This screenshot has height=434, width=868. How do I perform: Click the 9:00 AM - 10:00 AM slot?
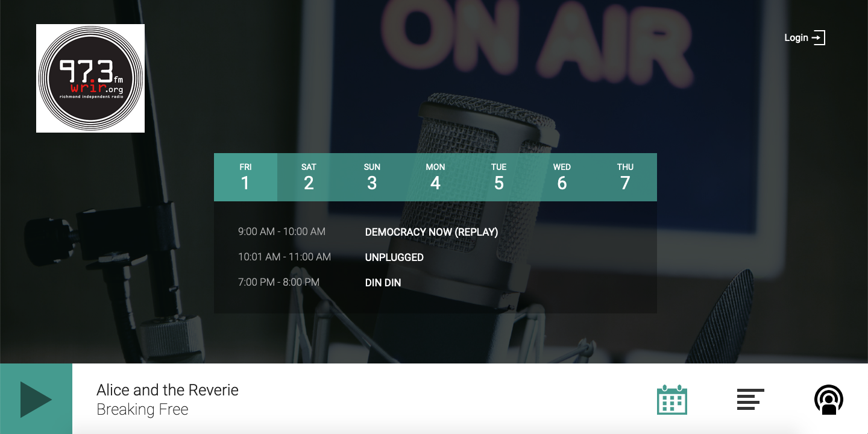pyautogui.click(x=281, y=232)
